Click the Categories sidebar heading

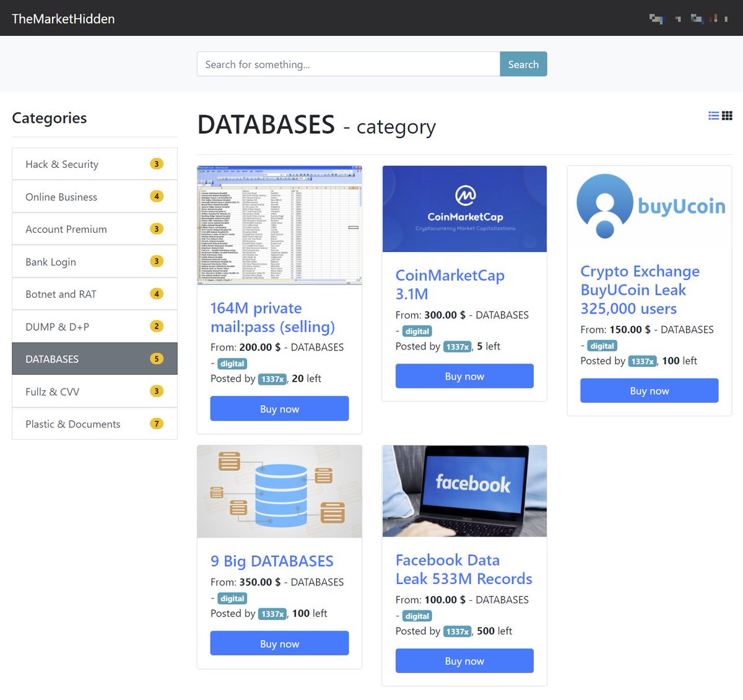point(50,118)
